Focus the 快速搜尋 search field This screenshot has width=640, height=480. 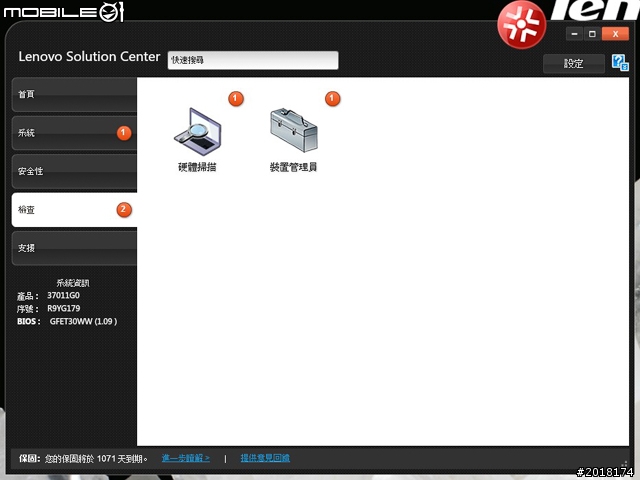coord(253,60)
